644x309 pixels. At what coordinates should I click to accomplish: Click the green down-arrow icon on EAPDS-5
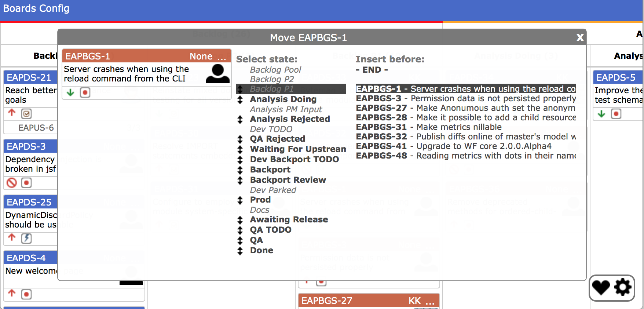(x=601, y=114)
